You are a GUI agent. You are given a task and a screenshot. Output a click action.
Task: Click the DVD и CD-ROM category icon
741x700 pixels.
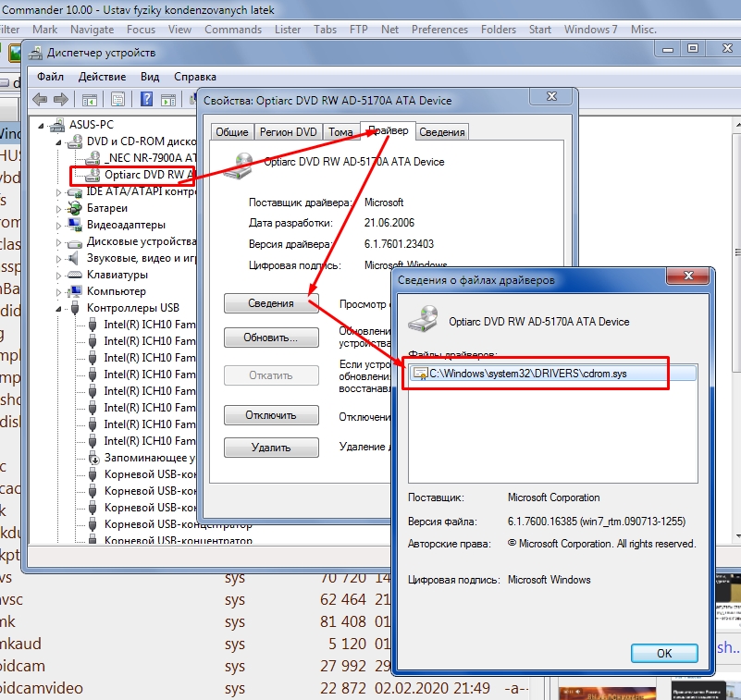(x=75, y=141)
